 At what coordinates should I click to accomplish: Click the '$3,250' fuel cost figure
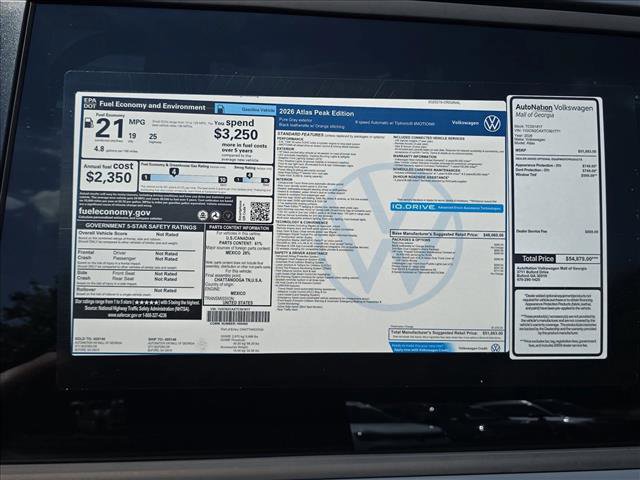click(x=236, y=134)
